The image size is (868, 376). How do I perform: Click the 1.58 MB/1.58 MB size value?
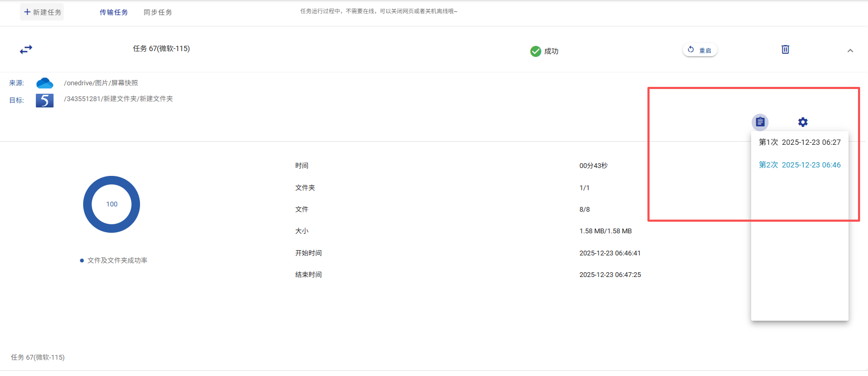click(605, 231)
